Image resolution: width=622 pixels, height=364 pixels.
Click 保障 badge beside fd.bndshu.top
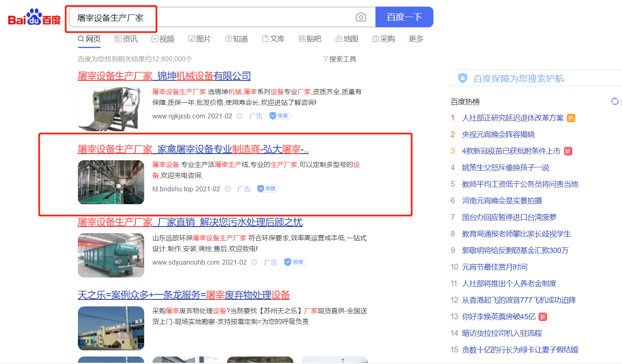[268, 189]
